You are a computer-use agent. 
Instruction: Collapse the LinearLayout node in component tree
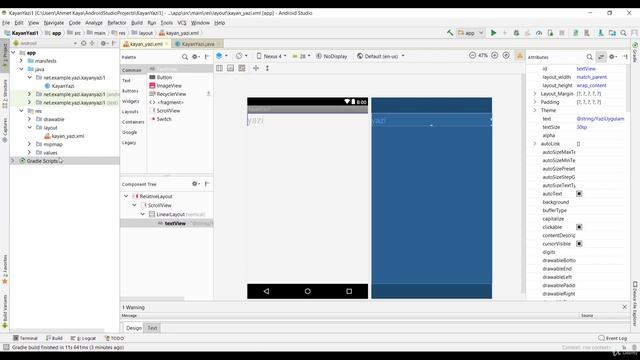(x=143, y=214)
